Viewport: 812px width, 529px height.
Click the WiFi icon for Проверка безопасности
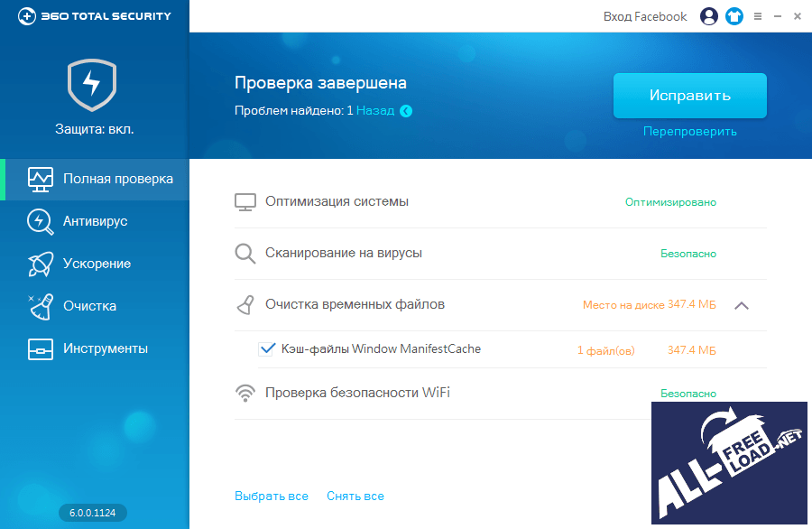[x=245, y=393]
